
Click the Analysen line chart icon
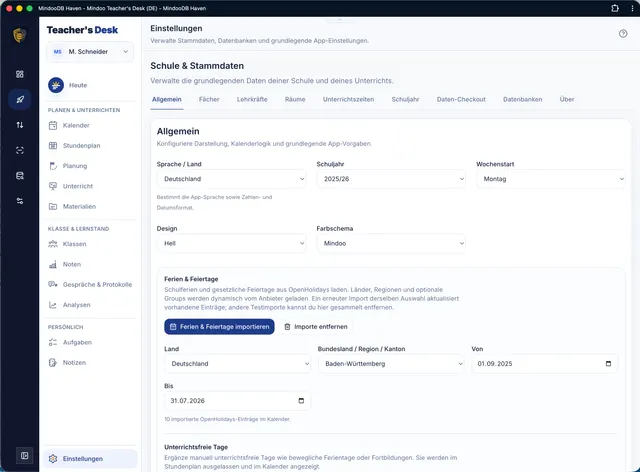click(x=53, y=305)
